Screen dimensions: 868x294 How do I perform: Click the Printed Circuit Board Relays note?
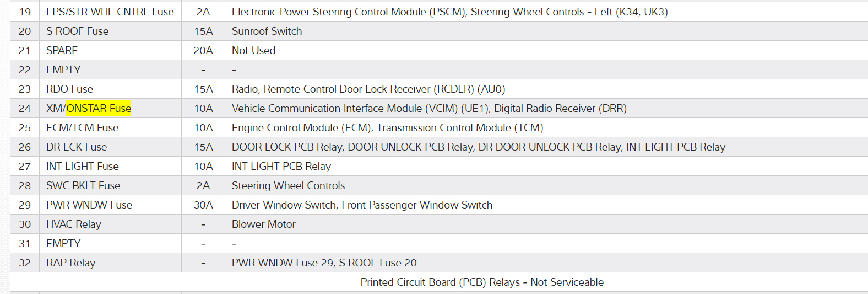482,282
